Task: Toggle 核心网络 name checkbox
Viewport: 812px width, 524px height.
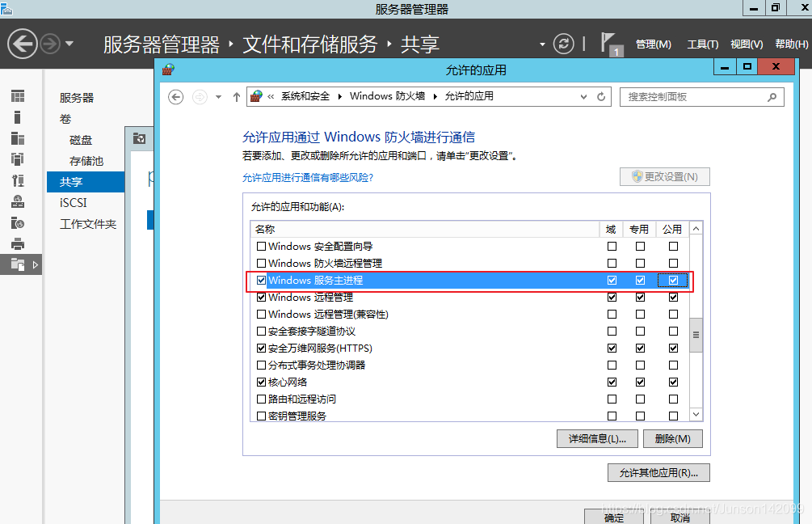Action: tap(262, 382)
